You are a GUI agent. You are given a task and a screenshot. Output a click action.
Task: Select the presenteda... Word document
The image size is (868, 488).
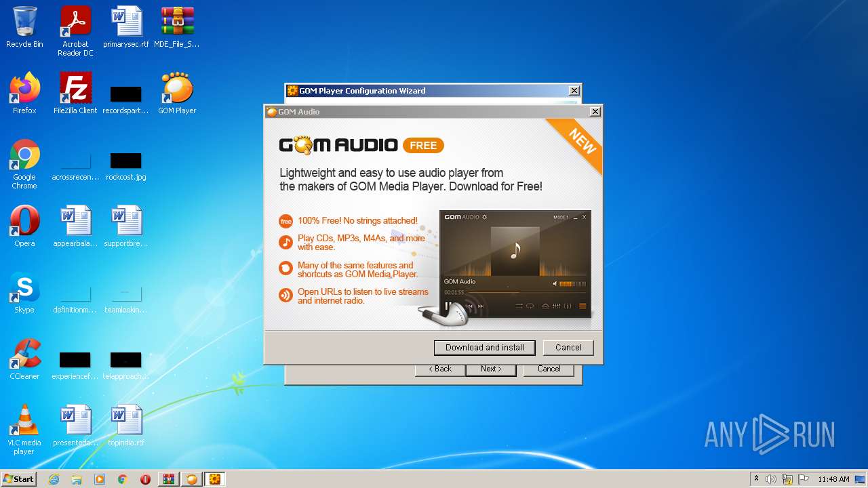(75, 426)
